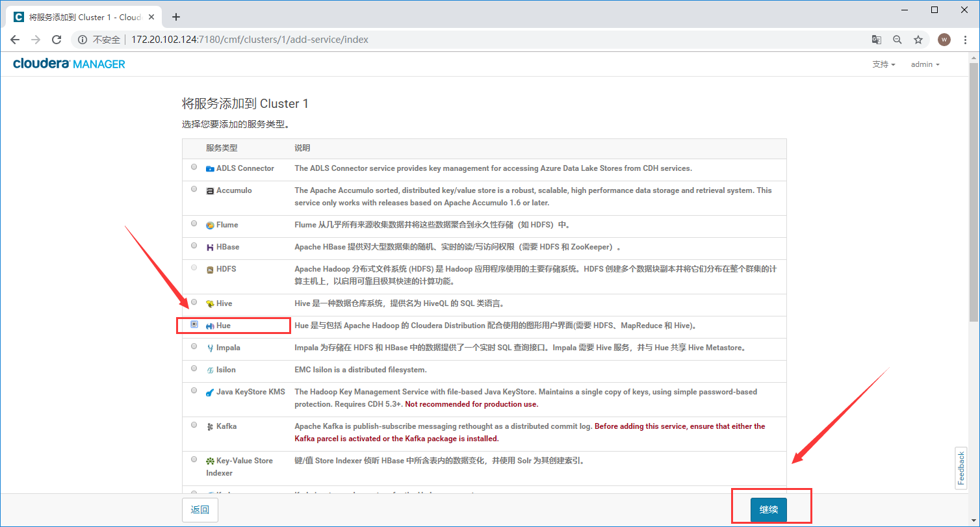
Task: Click the Java KeyStore KMS key icon
Action: point(210,392)
